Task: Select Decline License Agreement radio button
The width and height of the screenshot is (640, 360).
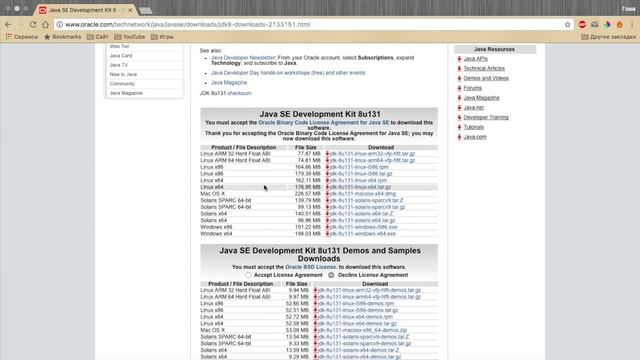Action: [331, 275]
